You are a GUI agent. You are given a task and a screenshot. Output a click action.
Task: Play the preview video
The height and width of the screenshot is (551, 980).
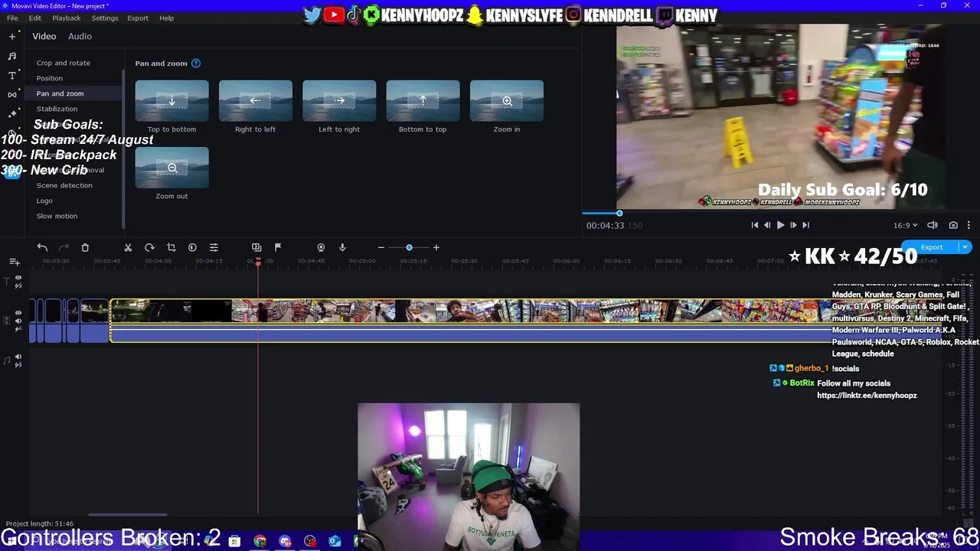click(x=780, y=225)
